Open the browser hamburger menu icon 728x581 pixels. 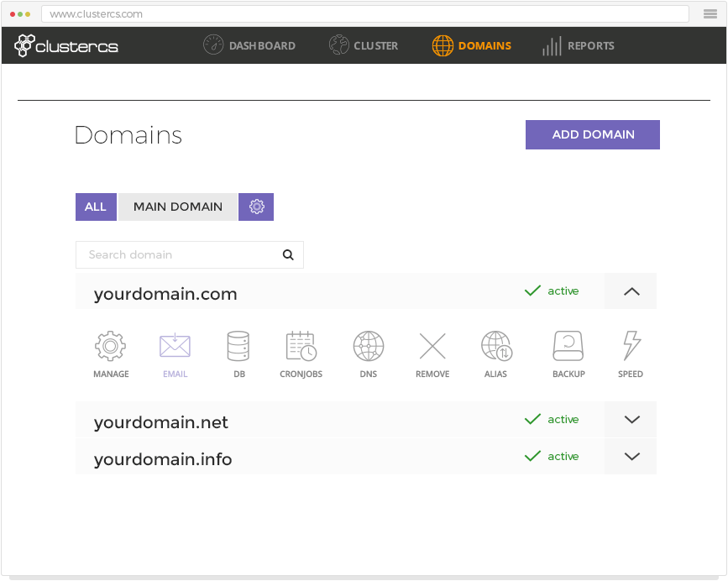point(710,14)
